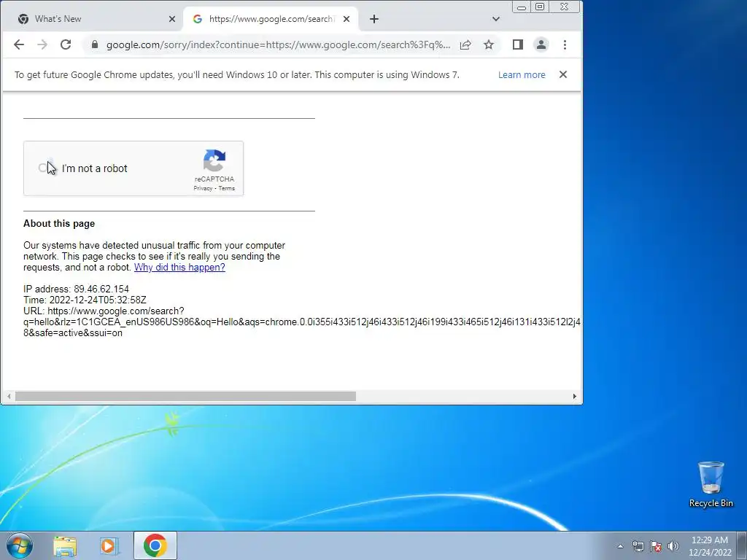
Task: Open the Chrome three-dot menu
Action: click(x=565, y=44)
